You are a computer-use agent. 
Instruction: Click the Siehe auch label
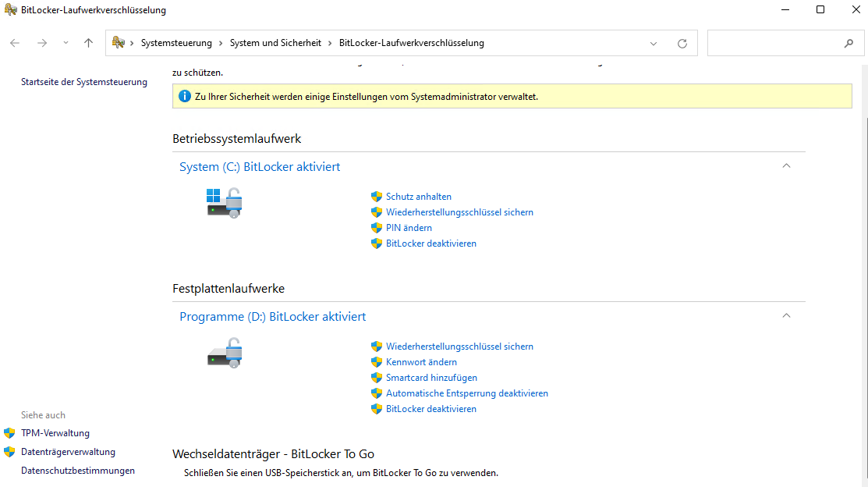click(x=43, y=415)
